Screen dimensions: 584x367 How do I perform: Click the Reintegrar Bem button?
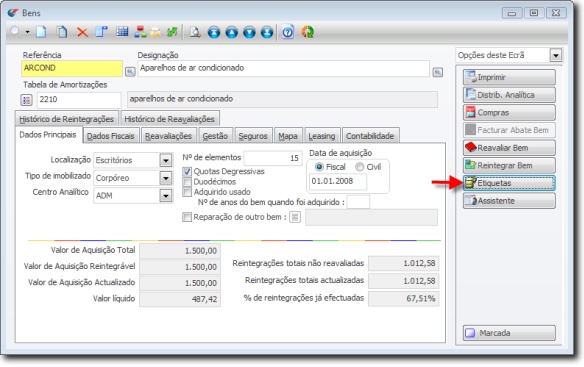point(509,165)
